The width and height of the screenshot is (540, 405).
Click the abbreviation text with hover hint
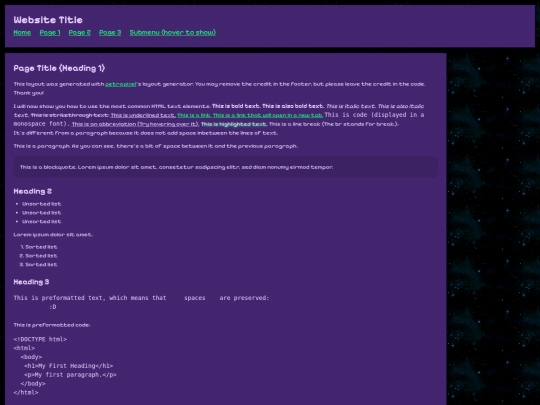135,124
